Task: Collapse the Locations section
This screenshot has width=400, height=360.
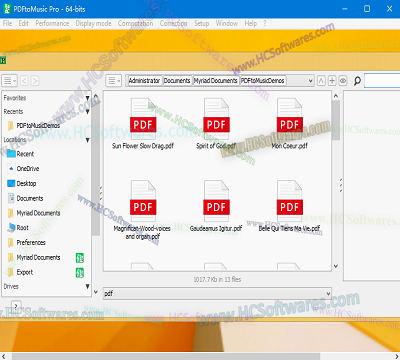Action: tap(87, 140)
